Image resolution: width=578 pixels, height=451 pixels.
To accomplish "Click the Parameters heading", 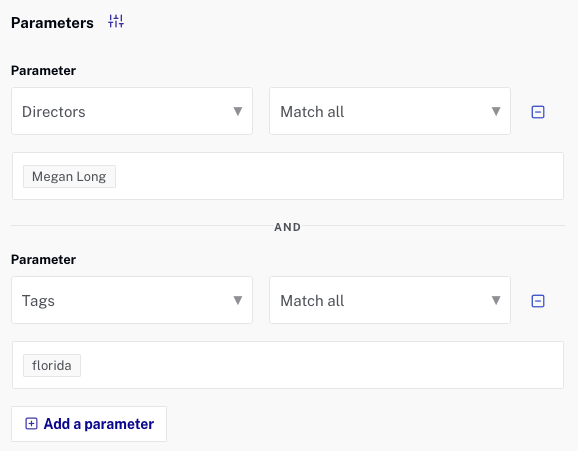I will [x=52, y=23].
